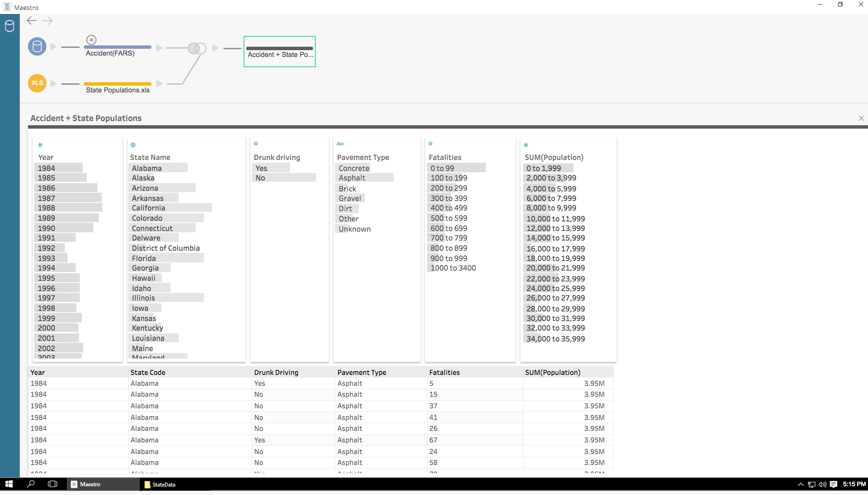Image resolution: width=868 pixels, height=495 pixels.
Task: Expand the arrow after the Accident(FARS) node
Action: tap(159, 48)
